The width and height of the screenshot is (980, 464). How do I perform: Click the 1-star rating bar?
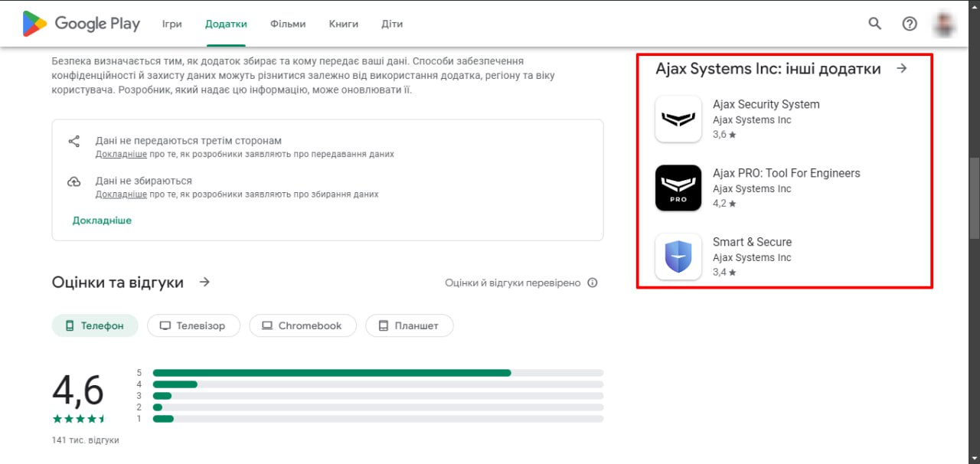coord(378,419)
